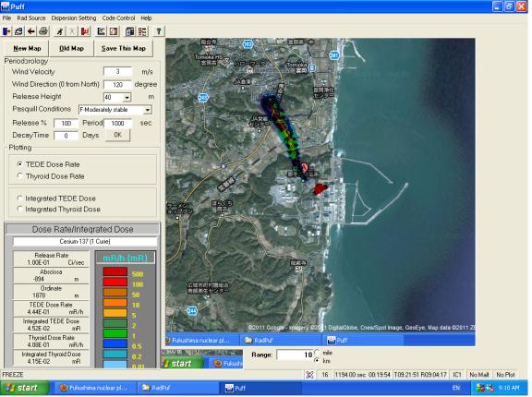532x397 pixels.
Task: Expand the Release Height dropdown
Action: (x=127, y=98)
